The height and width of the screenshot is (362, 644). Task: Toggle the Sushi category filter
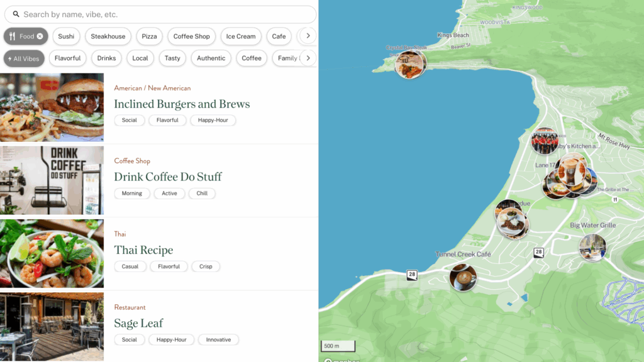[x=66, y=36]
